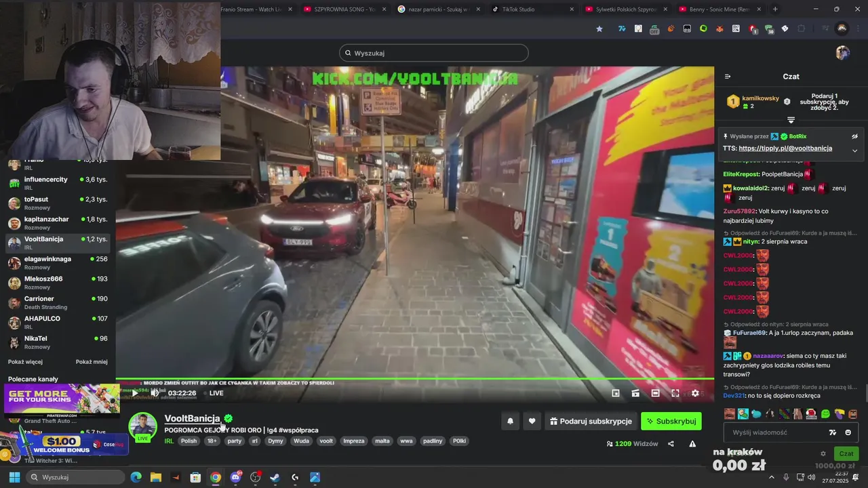Expand the gift leaderboard handle

pyautogui.click(x=791, y=120)
